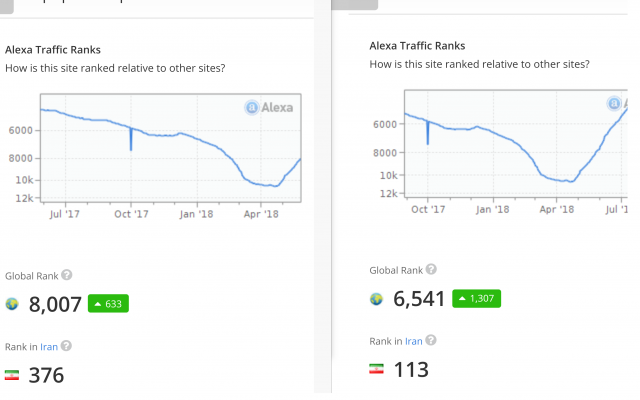Select Iran rank value 376
The height and width of the screenshot is (400, 640).
point(46,375)
